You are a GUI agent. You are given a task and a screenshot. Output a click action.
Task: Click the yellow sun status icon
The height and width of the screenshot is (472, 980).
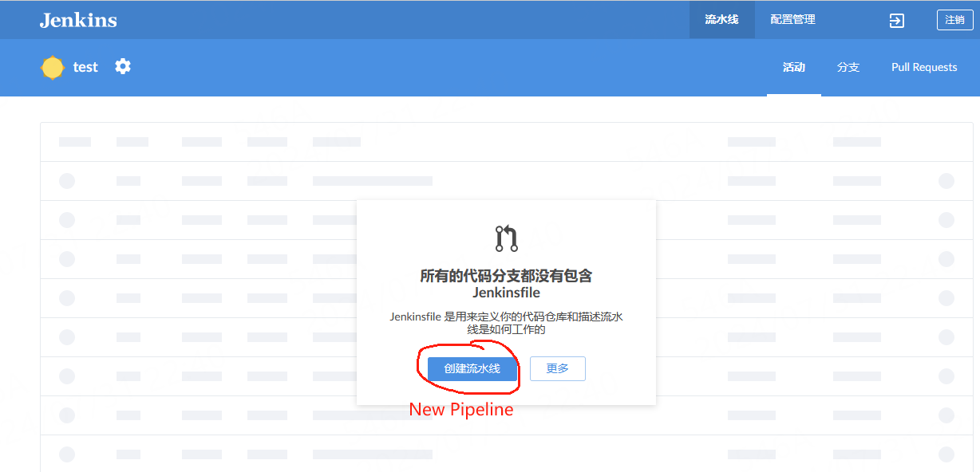(53, 67)
